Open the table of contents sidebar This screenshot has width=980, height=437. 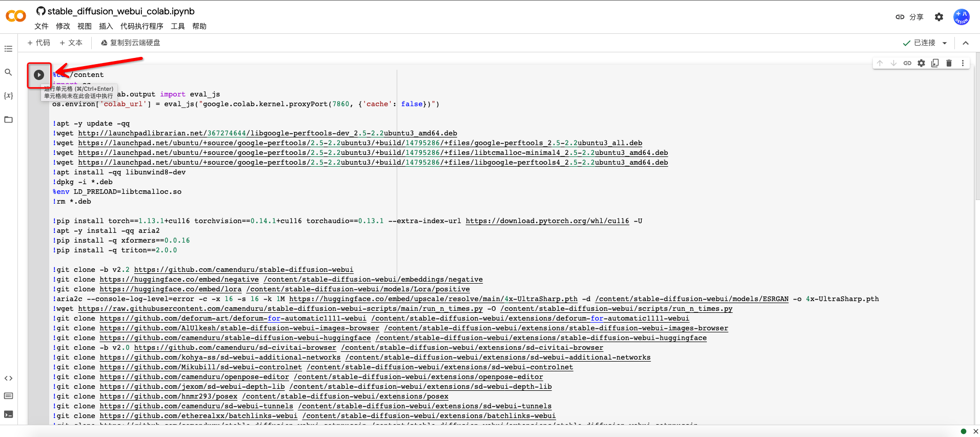coord(8,49)
